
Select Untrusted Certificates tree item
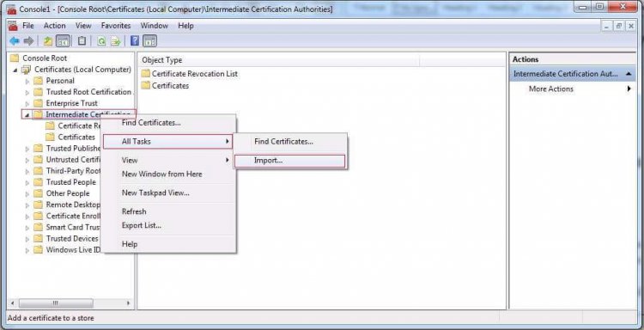point(73,160)
